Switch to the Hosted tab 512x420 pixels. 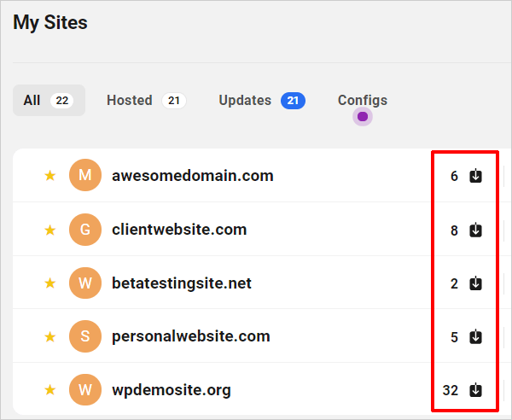(x=146, y=100)
